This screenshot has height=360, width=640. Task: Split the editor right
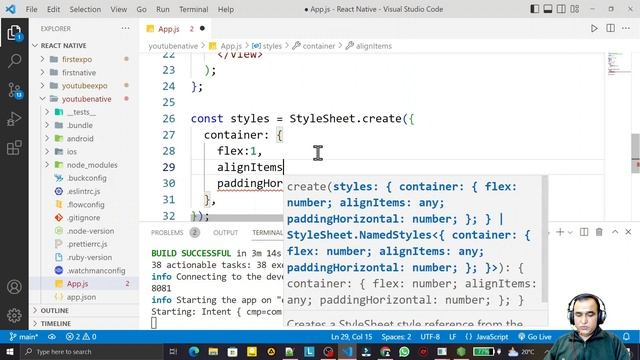[x=611, y=28]
